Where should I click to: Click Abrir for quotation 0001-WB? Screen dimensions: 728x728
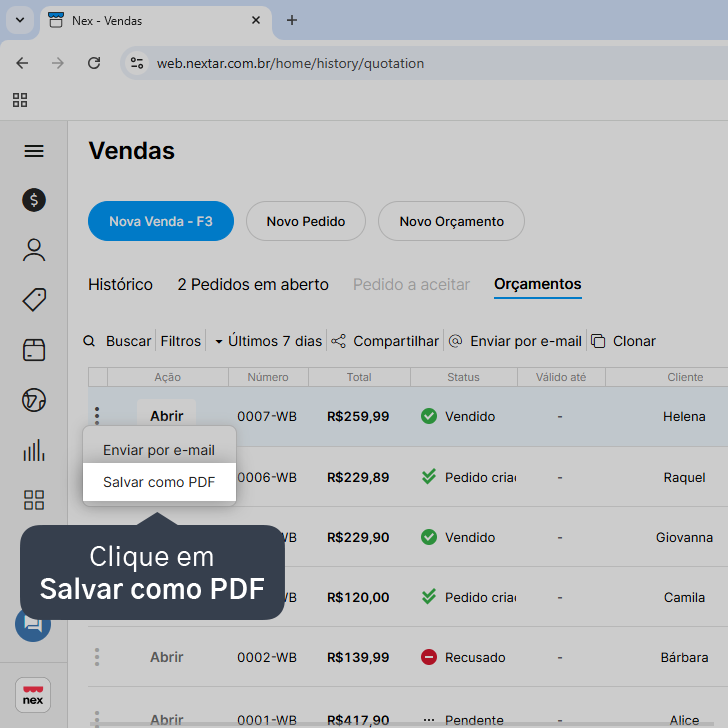pyautogui.click(x=167, y=720)
